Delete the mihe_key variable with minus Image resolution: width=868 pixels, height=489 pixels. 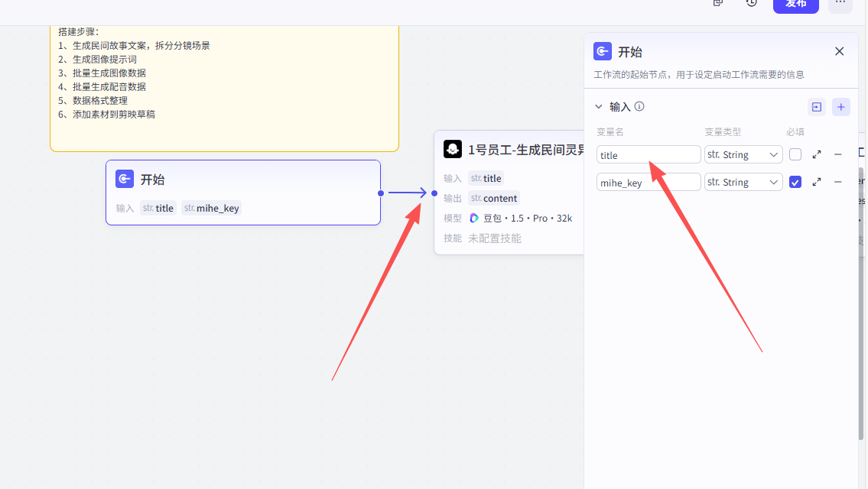[x=838, y=182]
